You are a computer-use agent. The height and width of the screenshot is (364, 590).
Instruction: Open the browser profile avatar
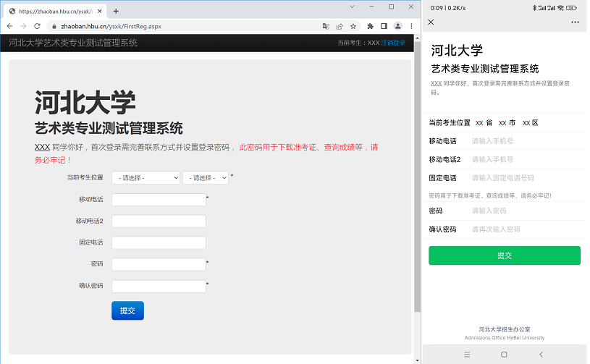click(x=397, y=26)
